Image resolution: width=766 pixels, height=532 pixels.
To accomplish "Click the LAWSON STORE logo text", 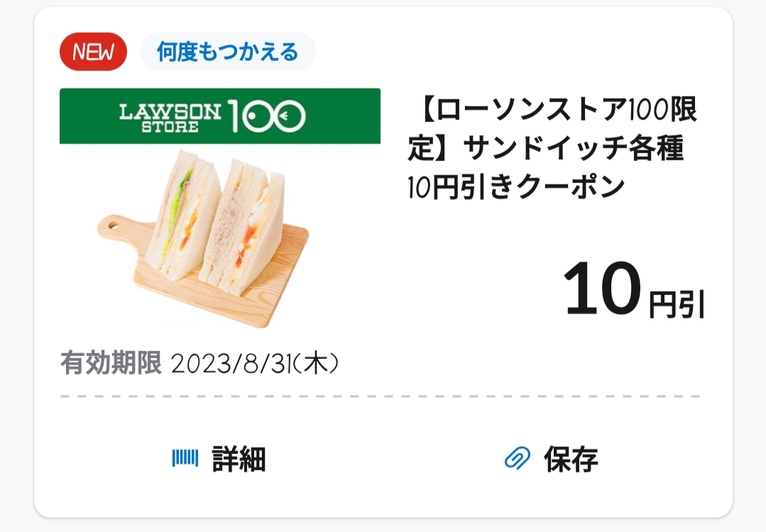I will 170,116.
